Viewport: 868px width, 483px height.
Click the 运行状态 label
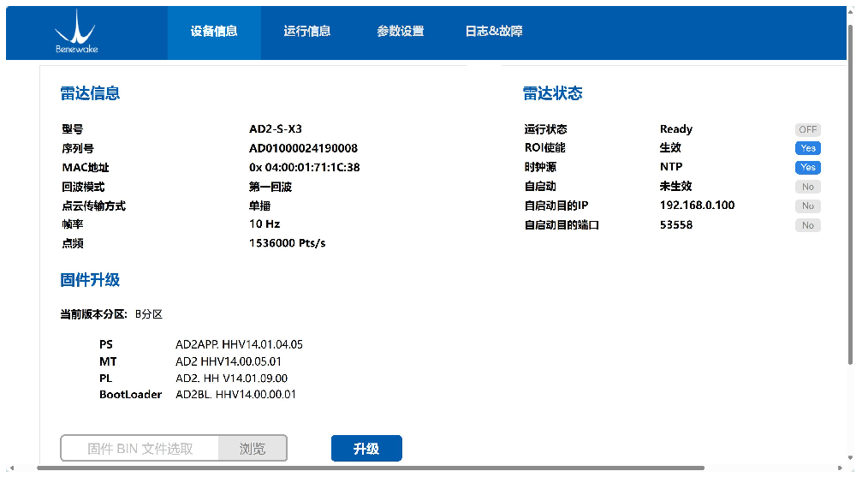point(545,129)
